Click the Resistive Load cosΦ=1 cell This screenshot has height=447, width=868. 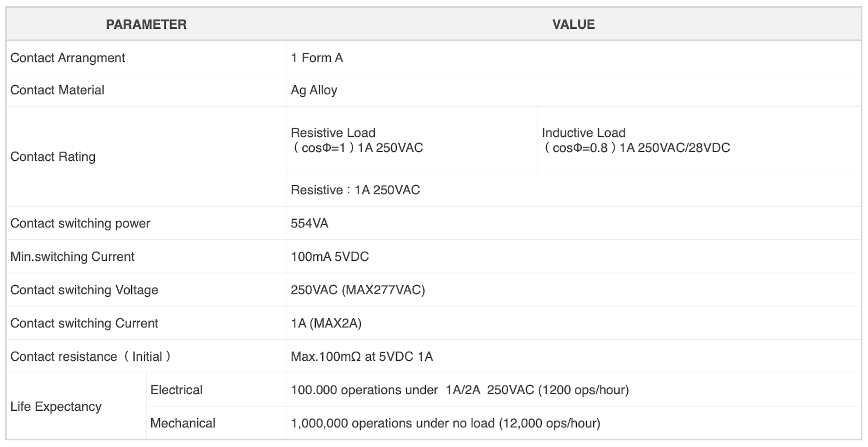[x=412, y=140]
